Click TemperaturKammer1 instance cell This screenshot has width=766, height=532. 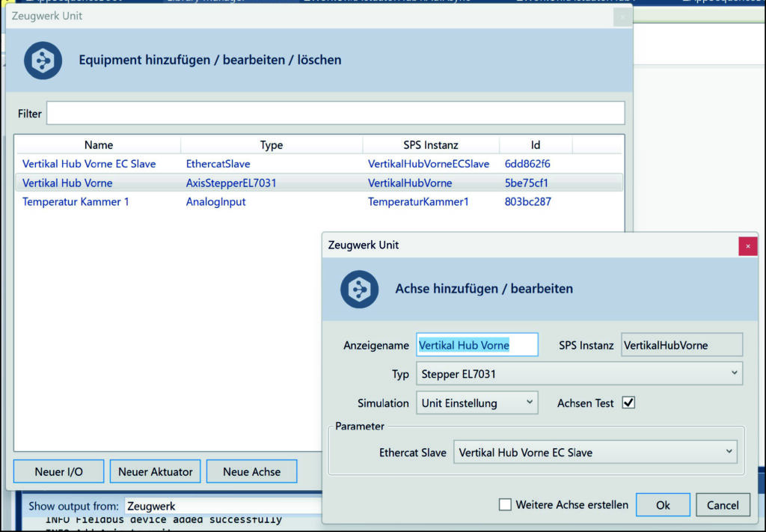click(418, 201)
